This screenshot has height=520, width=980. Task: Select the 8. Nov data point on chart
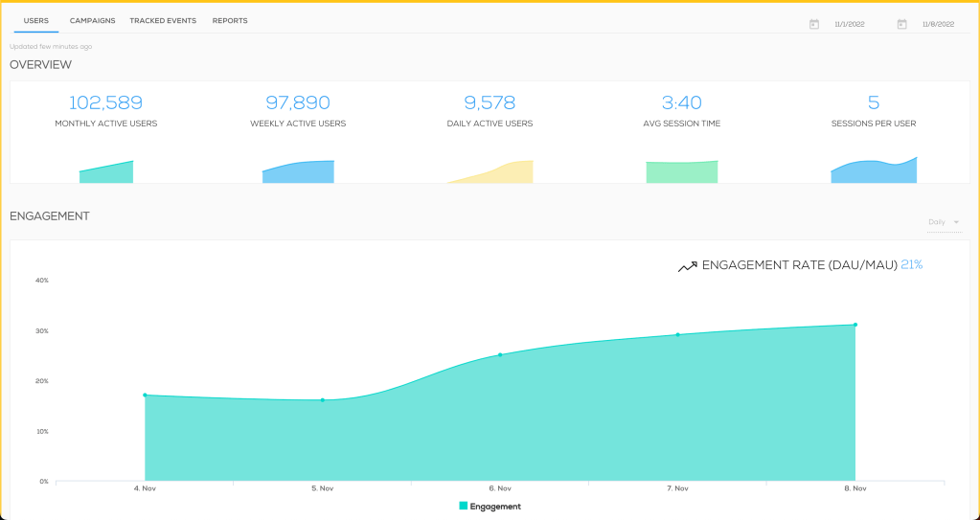click(855, 325)
